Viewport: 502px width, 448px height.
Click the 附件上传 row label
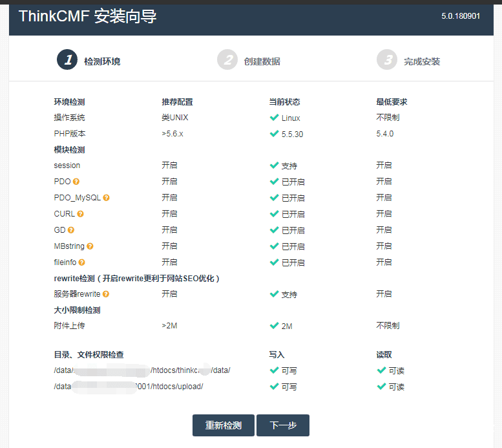69,326
